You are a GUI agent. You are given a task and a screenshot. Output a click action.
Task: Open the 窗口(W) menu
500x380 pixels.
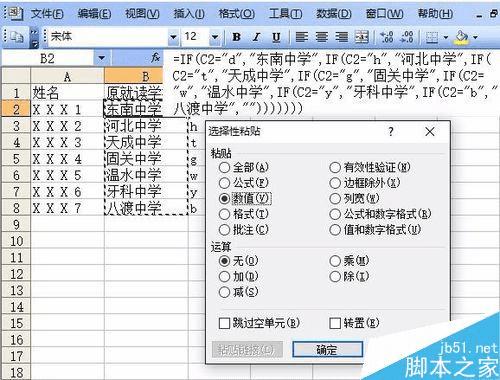tap(384, 14)
